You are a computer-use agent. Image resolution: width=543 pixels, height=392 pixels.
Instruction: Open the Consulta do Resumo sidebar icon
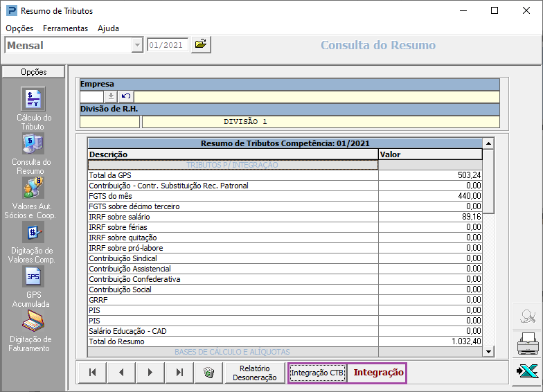point(33,143)
